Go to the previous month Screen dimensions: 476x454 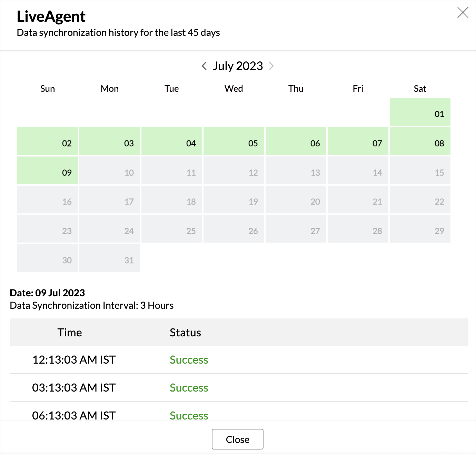click(x=204, y=66)
